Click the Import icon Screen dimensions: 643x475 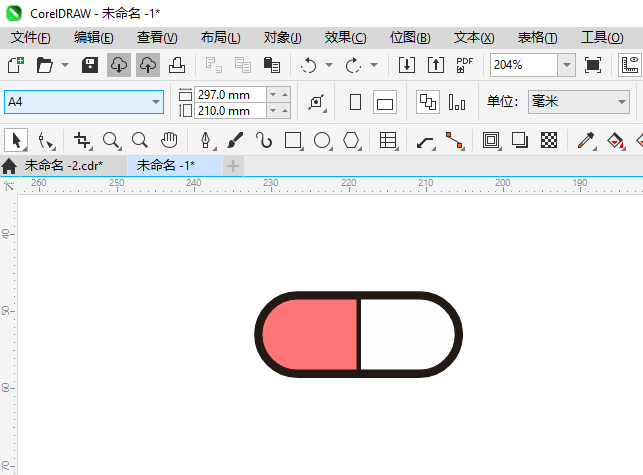point(407,65)
